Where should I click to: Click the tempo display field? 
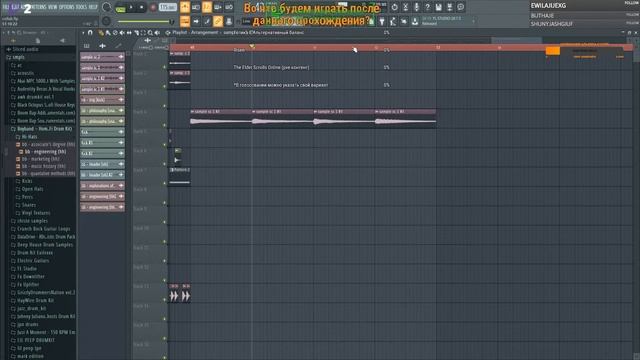pos(167,7)
